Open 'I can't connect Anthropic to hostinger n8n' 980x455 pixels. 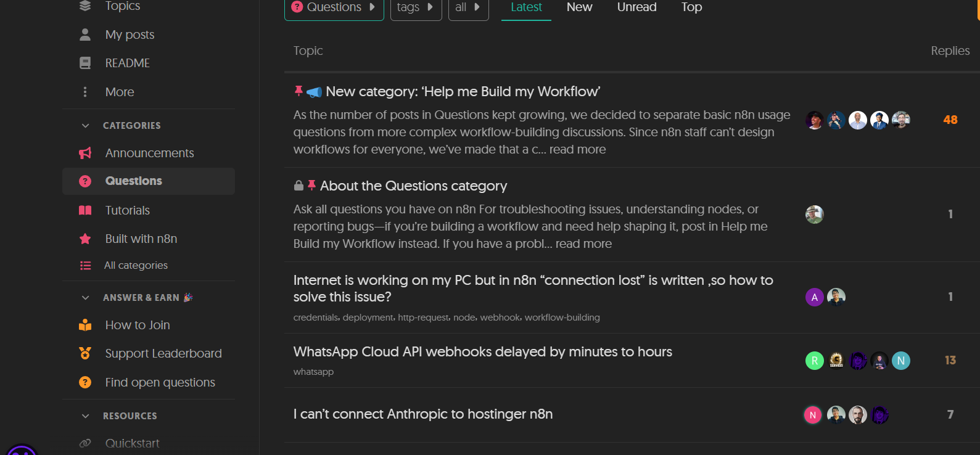tap(422, 414)
